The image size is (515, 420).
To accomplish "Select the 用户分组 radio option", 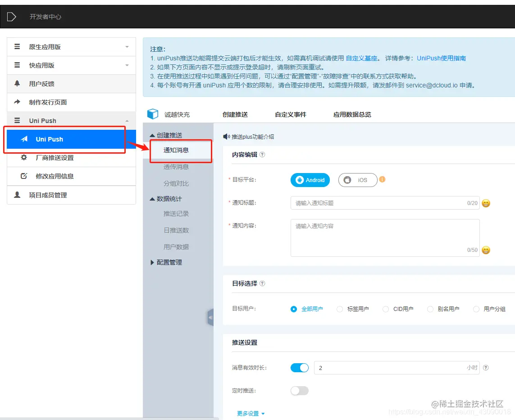I will pyautogui.click(x=476, y=309).
